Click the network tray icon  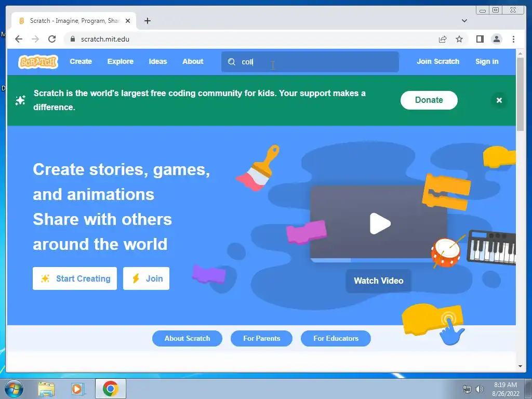click(467, 389)
